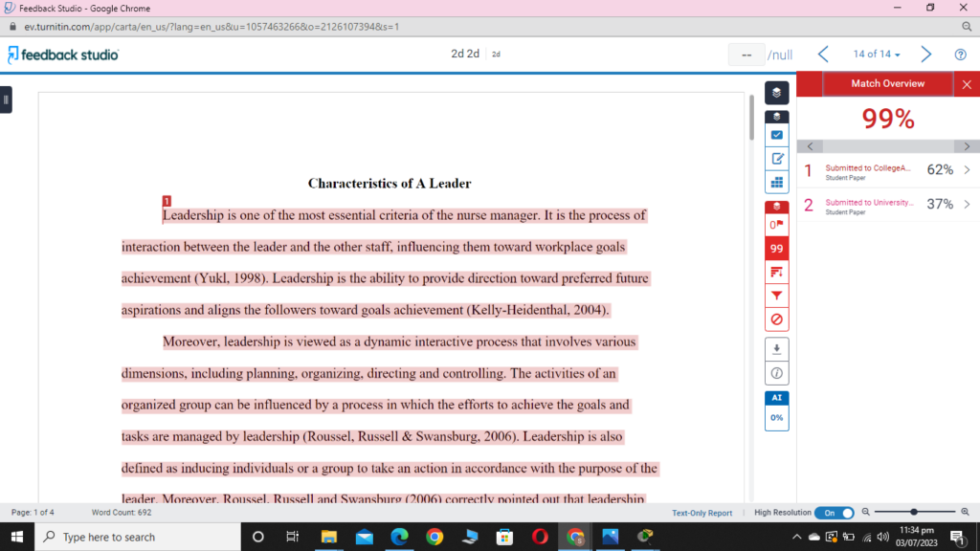Expand the CollegeA source match details

coord(969,169)
